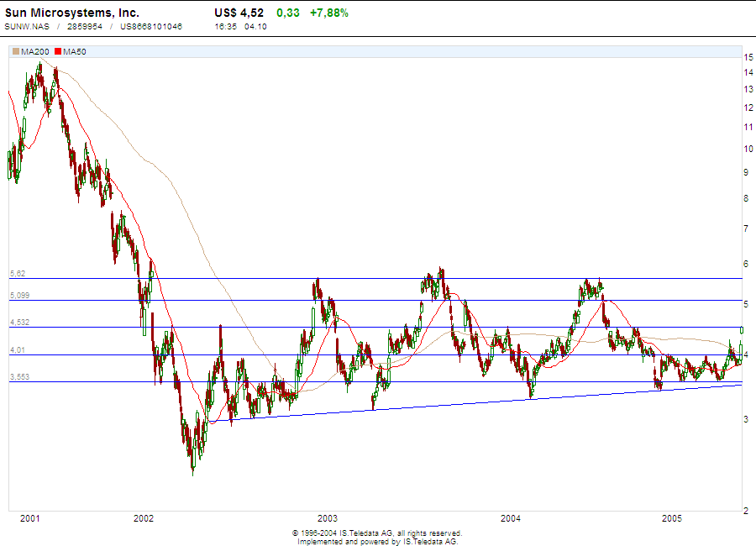The height and width of the screenshot is (546, 756).
Task: Click the 15 price axis tick
Action: pos(748,57)
